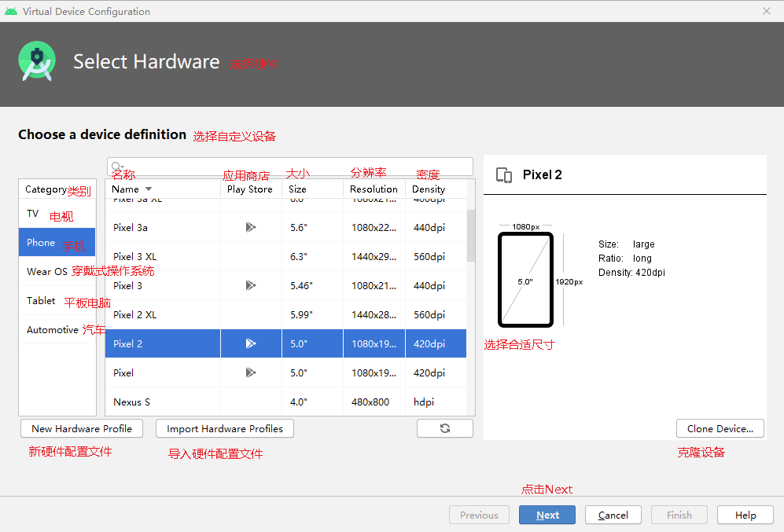Select the Pixel 3a device row name
This screenshot has width=784, height=532.
tap(131, 227)
